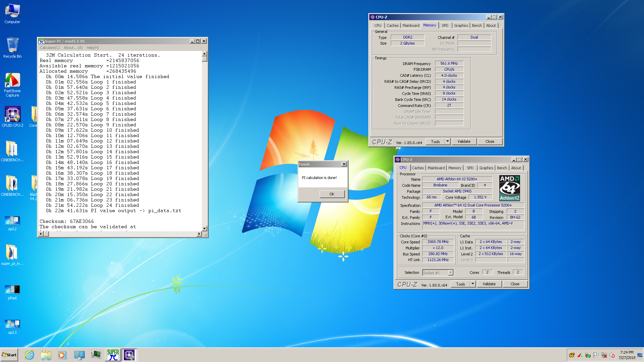
Task: Open the Start menu
Action: coord(9,355)
